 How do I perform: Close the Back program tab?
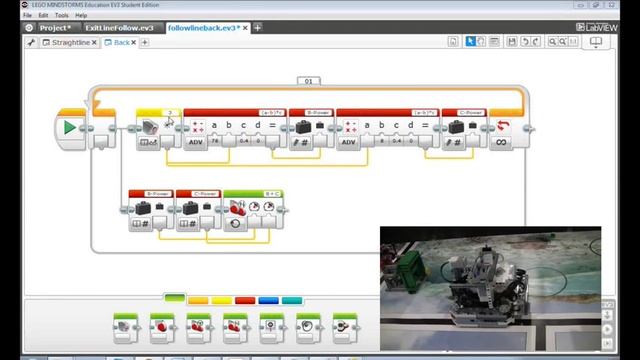(x=133, y=42)
